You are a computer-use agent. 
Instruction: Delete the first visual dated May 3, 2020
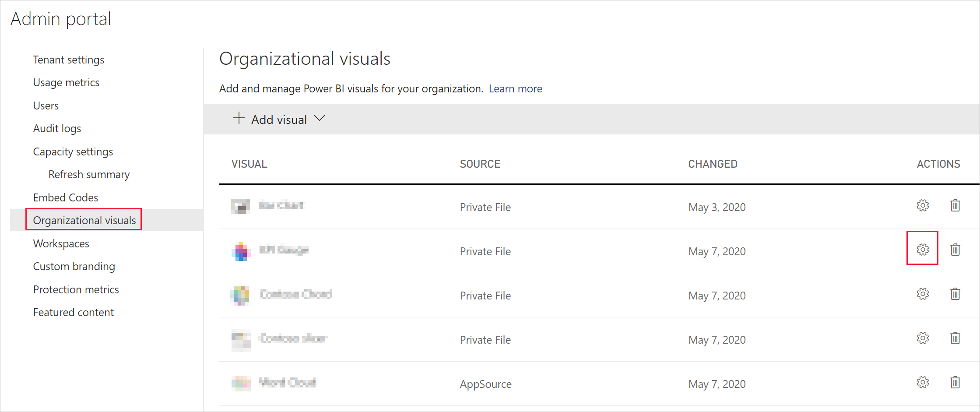(955, 205)
